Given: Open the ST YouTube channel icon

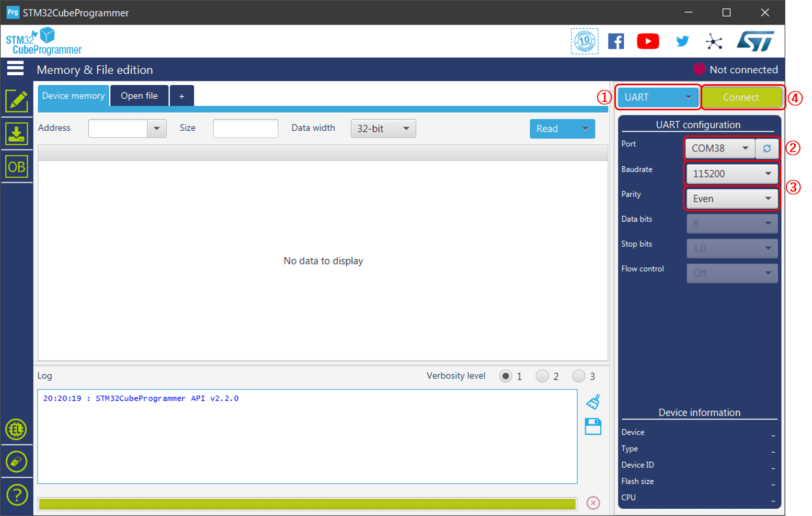Looking at the screenshot, I should click(647, 41).
